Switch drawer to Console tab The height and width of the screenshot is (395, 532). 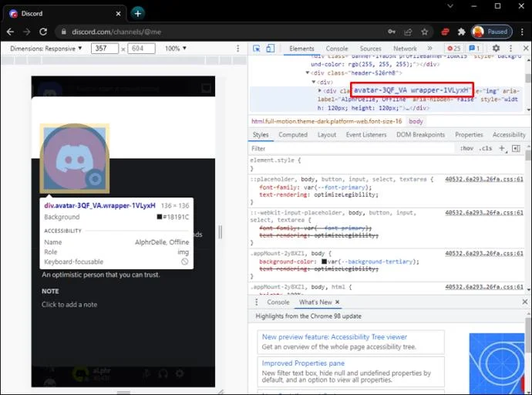click(278, 302)
